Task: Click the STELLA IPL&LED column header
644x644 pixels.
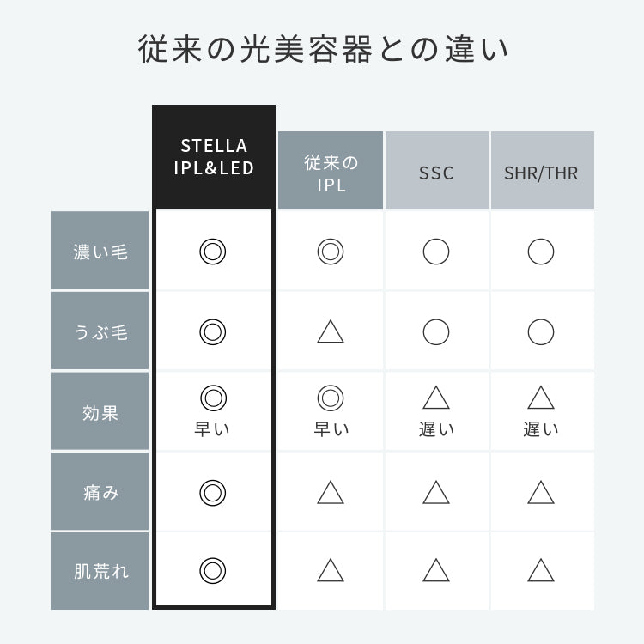Action: [x=214, y=156]
